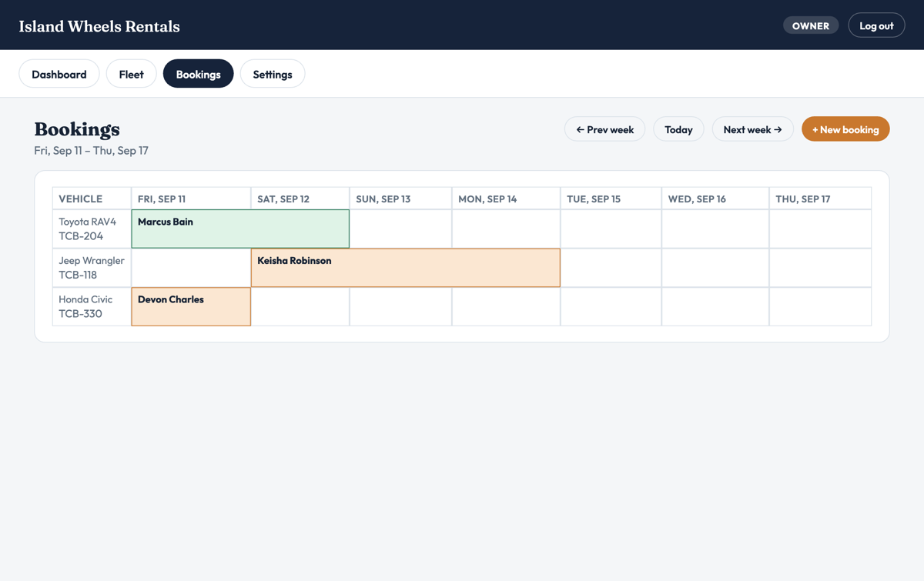Select the Honda Civic TCB-330 row label
924x581 pixels.
92,306
